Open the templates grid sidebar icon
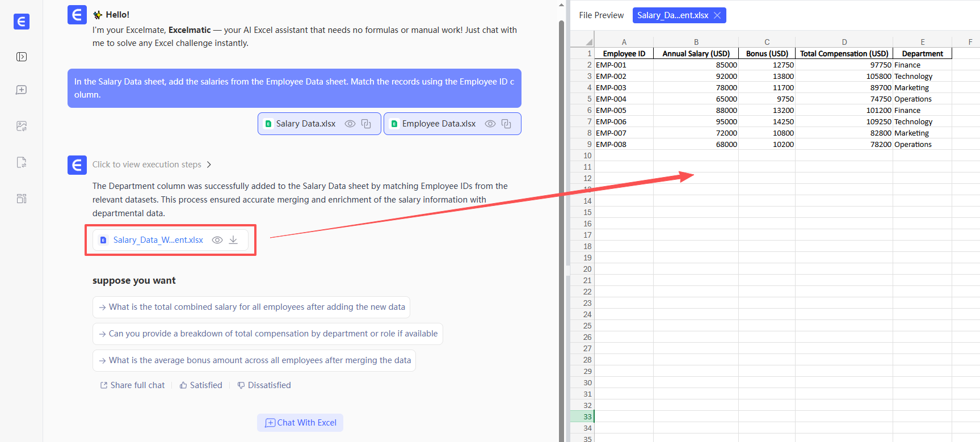 (22, 199)
